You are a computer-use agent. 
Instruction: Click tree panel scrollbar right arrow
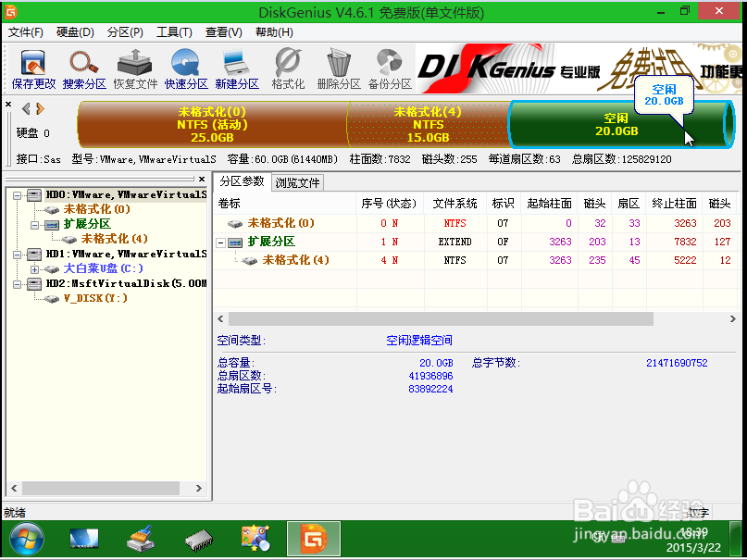click(199, 488)
